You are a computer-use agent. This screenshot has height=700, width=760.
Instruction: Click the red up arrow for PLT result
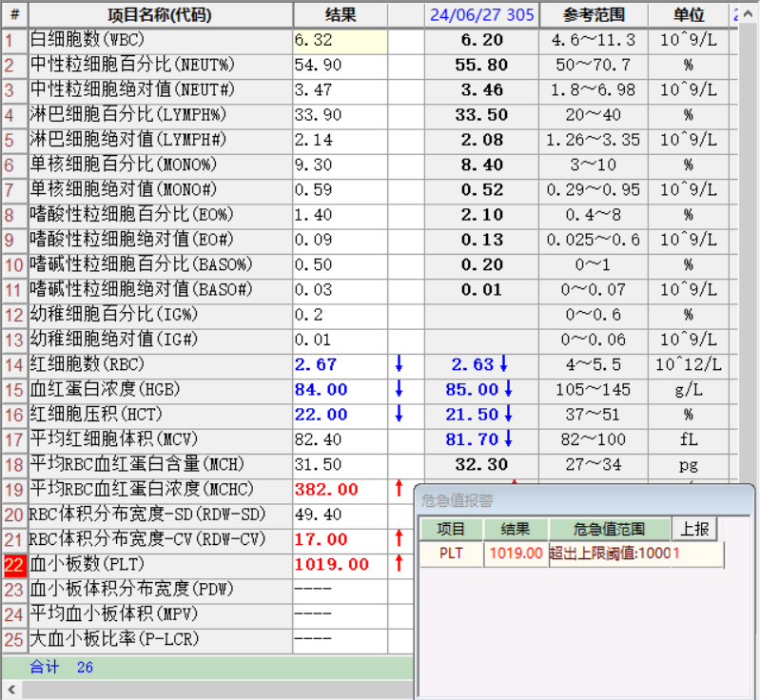tap(399, 564)
